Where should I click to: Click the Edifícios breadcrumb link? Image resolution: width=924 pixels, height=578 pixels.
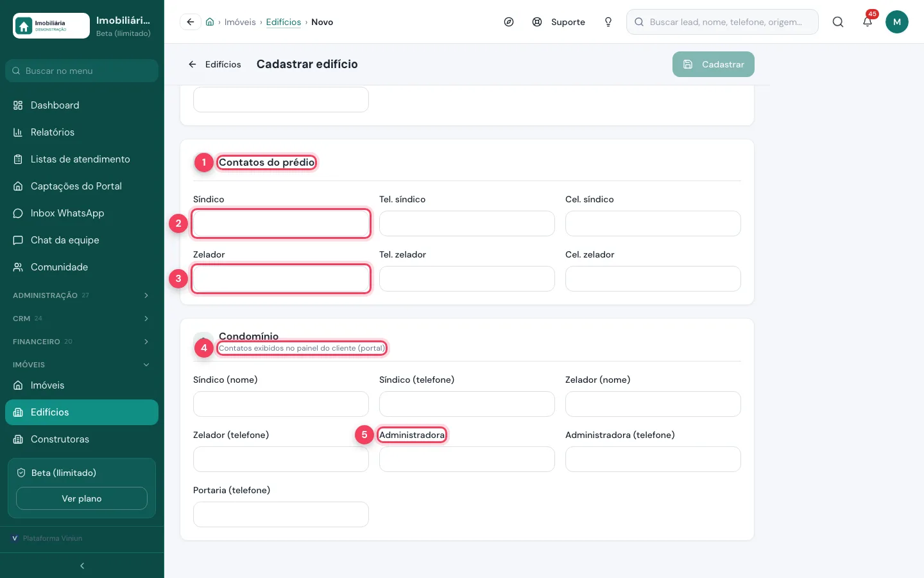pos(284,22)
